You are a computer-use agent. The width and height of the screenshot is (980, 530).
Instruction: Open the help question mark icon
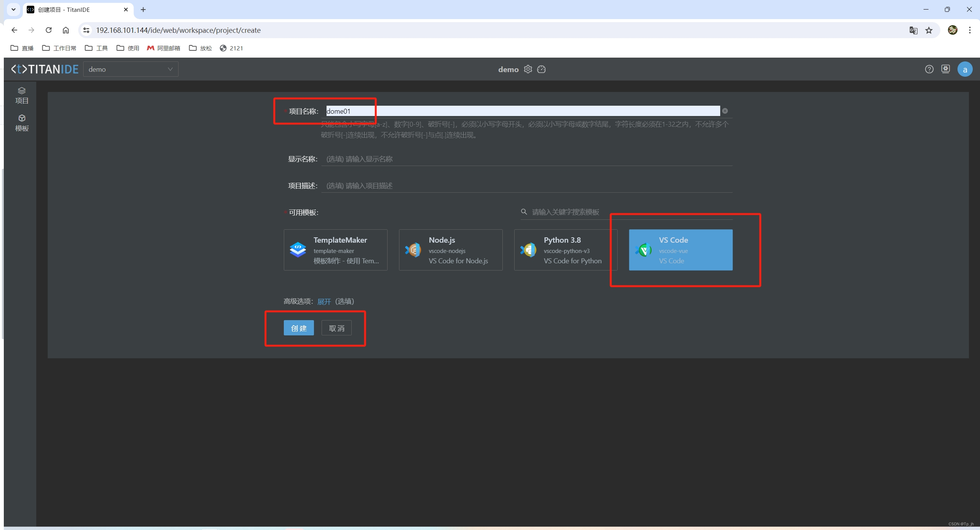click(x=929, y=69)
